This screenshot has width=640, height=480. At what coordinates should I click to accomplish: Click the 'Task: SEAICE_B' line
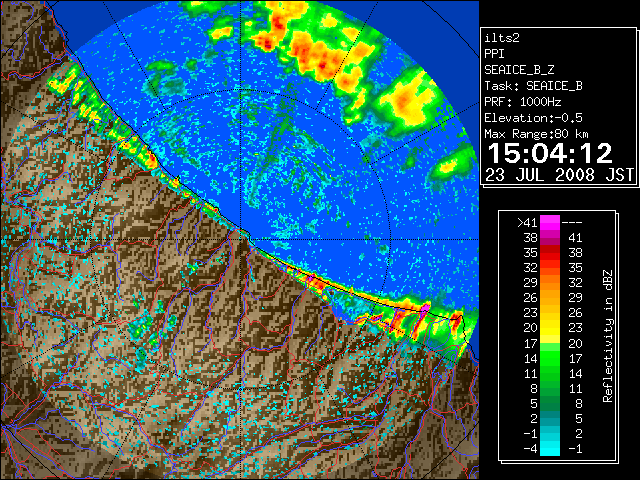coord(533,86)
